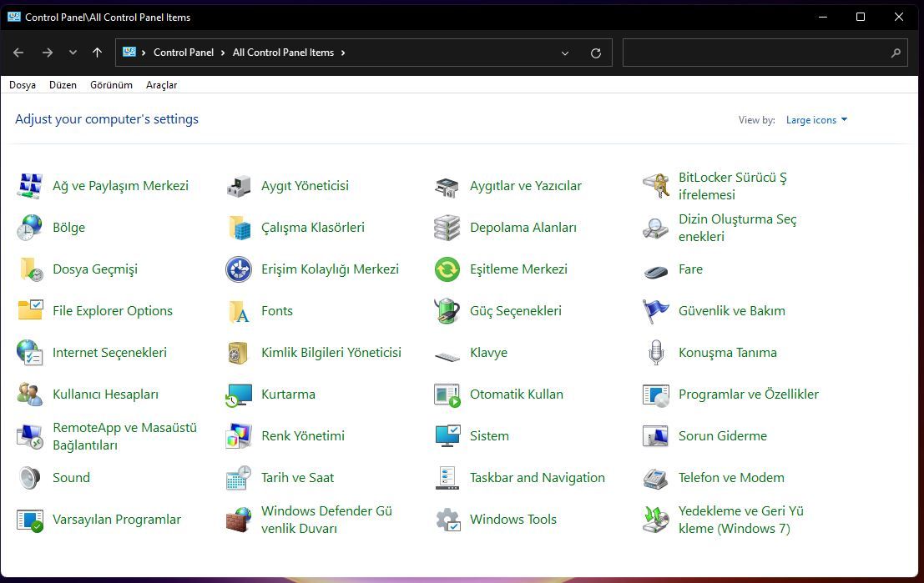Click the address bar Control Panel icon
Screen dimensions: 924x583
129,52
